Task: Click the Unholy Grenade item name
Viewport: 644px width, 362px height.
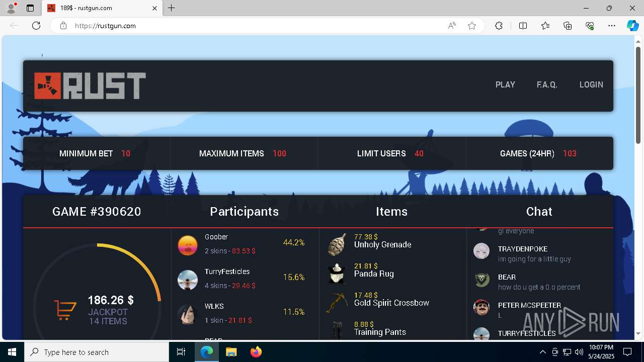Action: point(383,245)
